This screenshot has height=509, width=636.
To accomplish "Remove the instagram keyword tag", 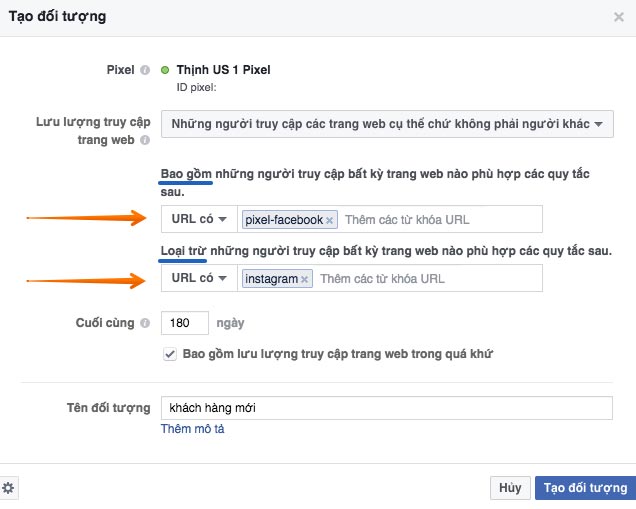I will click(305, 279).
